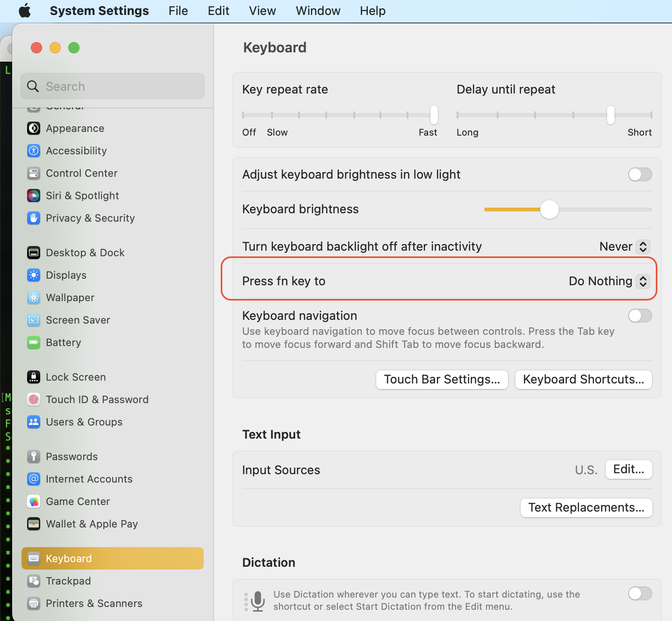This screenshot has width=672, height=621.
Task: Turn on the Dictation switch
Action: pos(640,593)
